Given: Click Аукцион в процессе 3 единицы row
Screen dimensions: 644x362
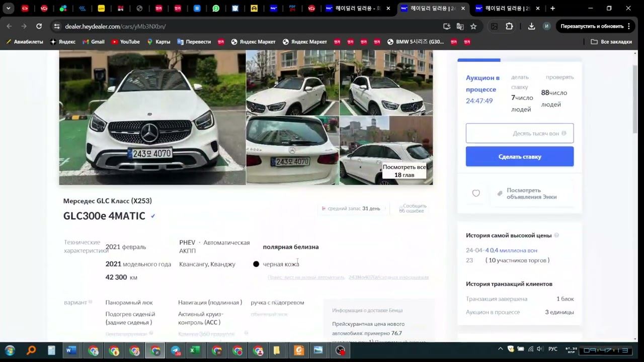Looking at the screenshot, I should click(520, 312).
